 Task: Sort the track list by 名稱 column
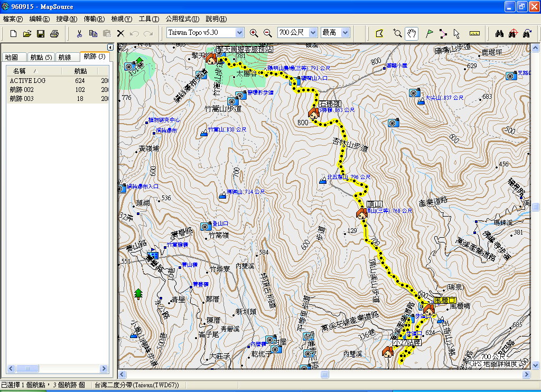(34, 71)
